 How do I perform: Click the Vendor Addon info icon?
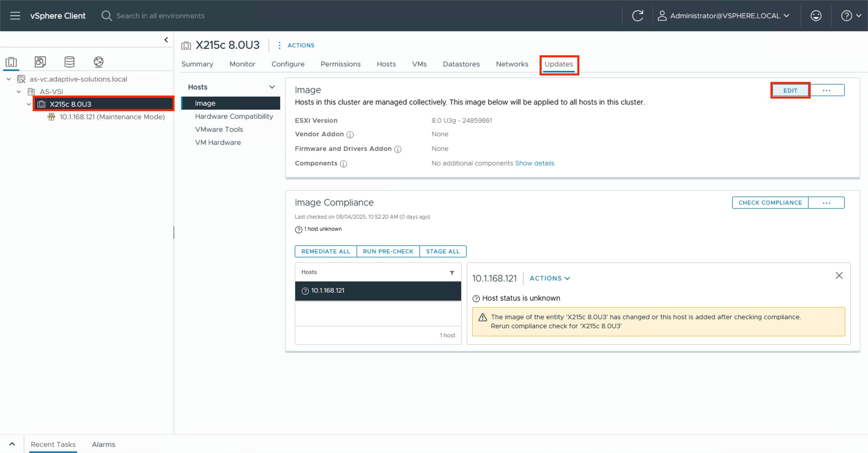[x=351, y=135]
